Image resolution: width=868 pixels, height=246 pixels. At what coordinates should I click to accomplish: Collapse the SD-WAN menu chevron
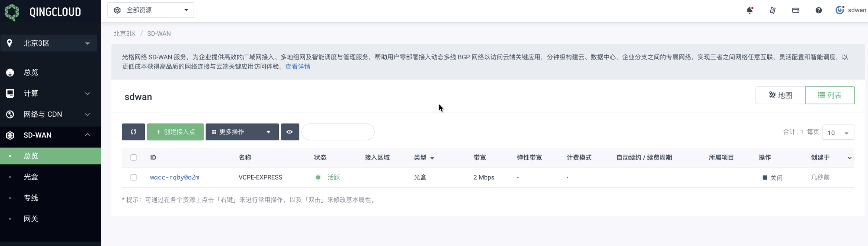[x=87, y=135]
